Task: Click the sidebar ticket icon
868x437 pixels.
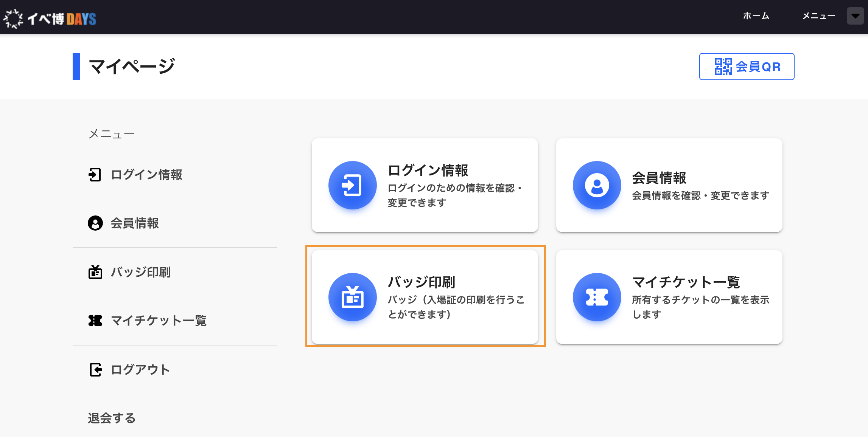Action: (95, 321)
